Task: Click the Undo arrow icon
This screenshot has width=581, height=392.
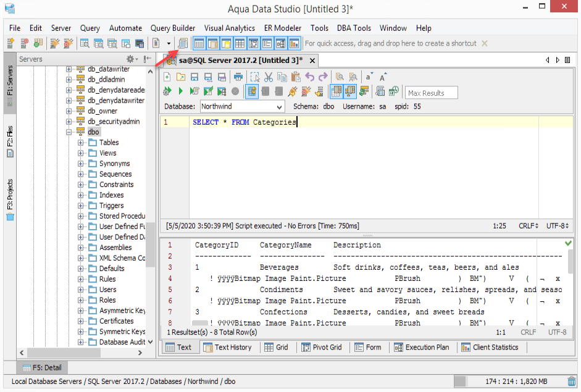Action: click(310, 77)
